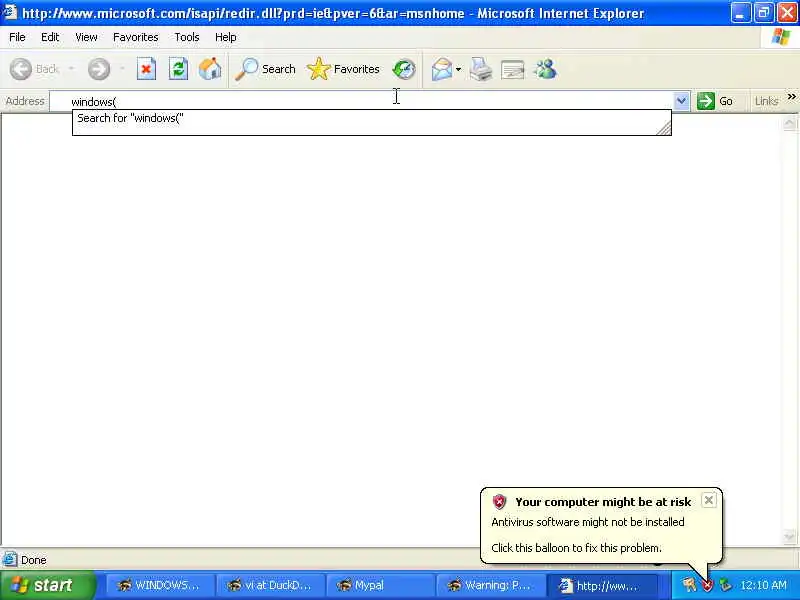Open the Messenger people icon

(x=545, y=69)
